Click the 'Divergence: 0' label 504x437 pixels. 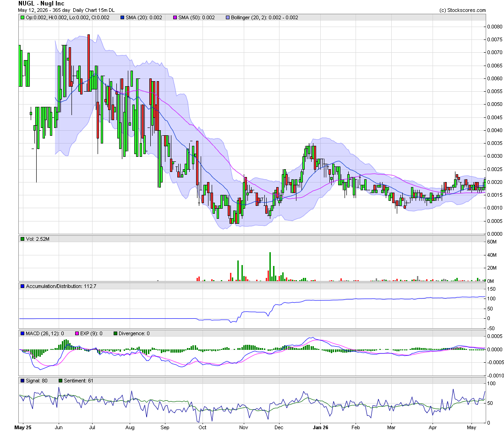coord(134,333)
